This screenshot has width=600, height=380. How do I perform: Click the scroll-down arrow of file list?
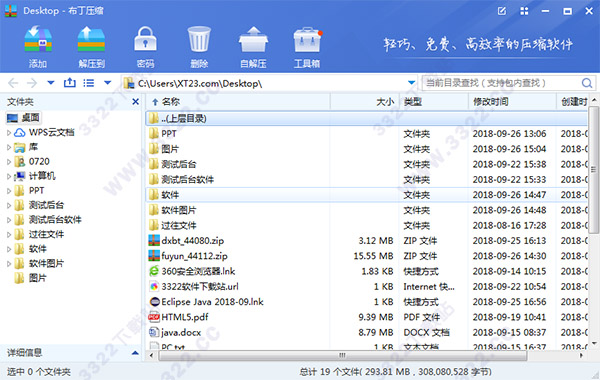click(594, 343)
